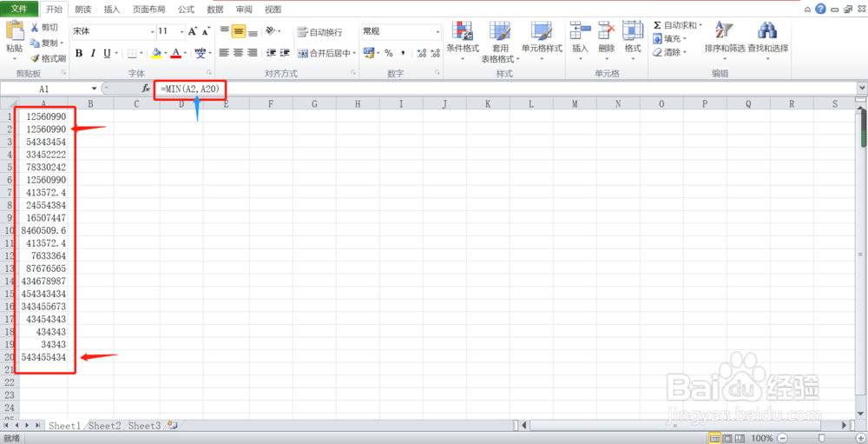Center text horizontally in the cell
Viewport: 868px width, 444px height.
[239, 53]
